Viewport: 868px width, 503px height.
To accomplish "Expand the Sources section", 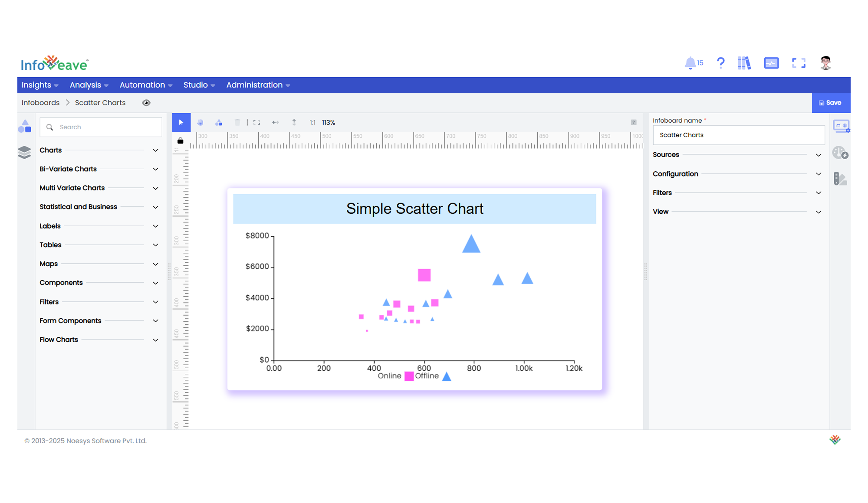I will pyautogui.click(x=737, y=155).
